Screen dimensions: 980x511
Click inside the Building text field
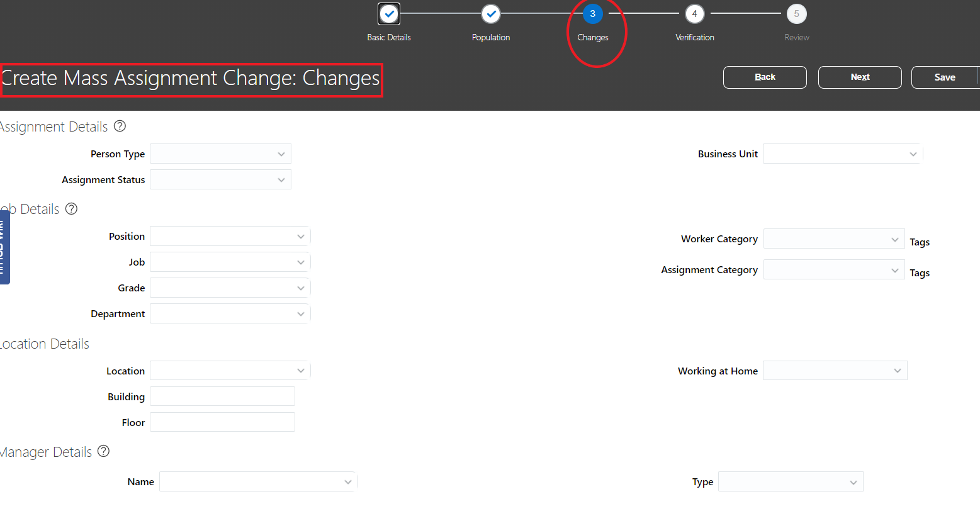(x=222, y=396)
